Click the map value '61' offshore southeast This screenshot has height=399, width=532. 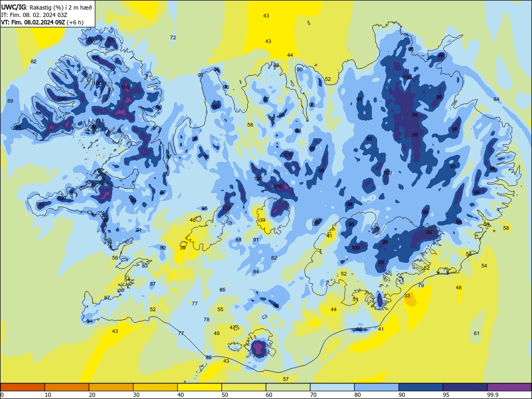pos(477,333)
